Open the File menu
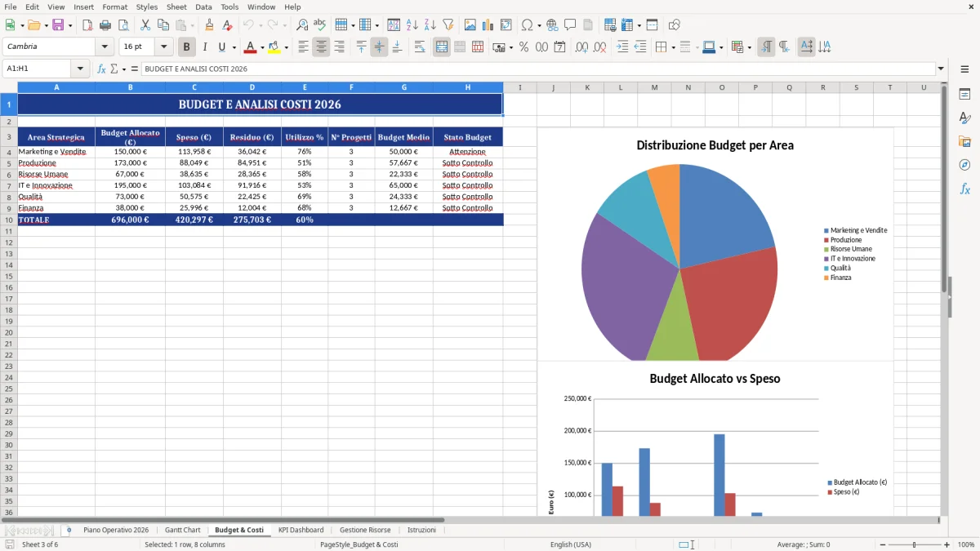This screenshot has height=551, width=980. (x=11, y=7)
